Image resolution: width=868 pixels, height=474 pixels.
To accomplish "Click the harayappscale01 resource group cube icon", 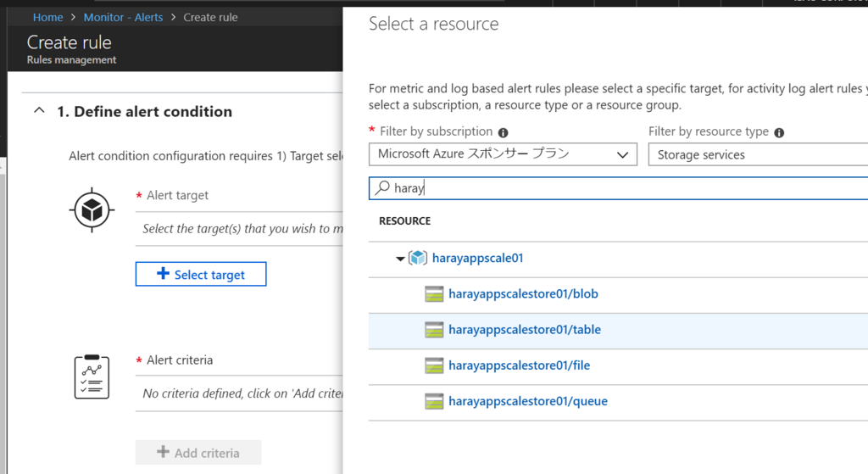I will (418, 258).
